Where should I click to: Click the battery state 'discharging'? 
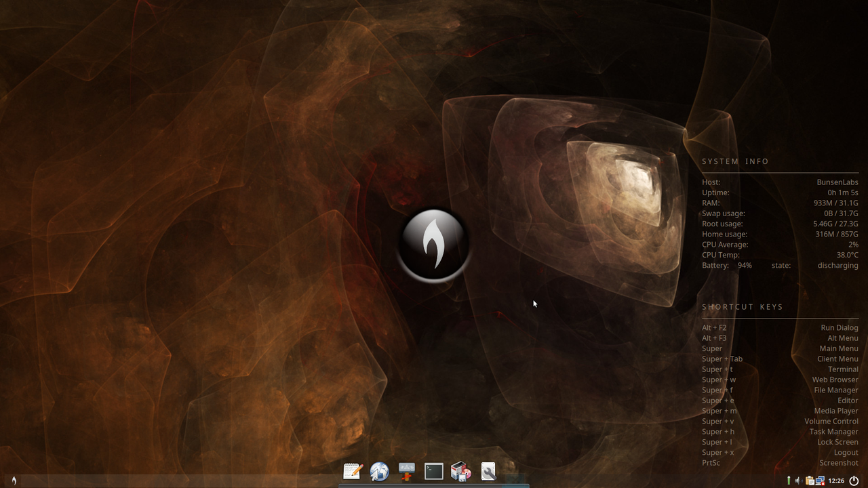tap(838, 265)
